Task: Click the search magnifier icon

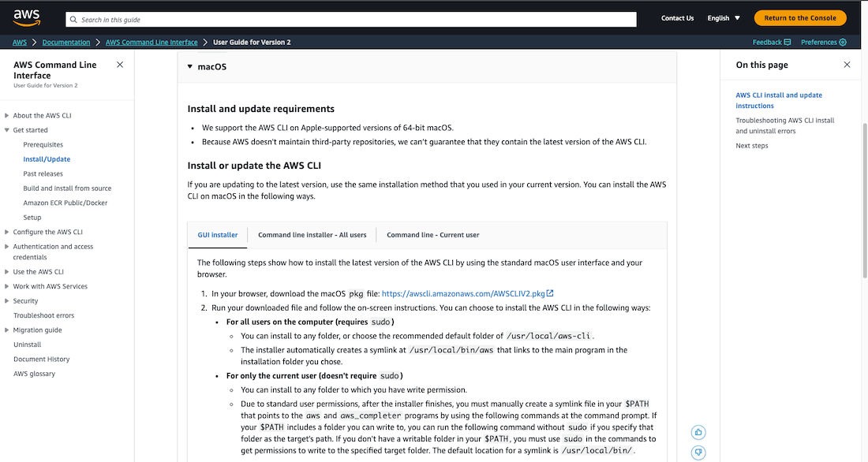Action: 73,20
